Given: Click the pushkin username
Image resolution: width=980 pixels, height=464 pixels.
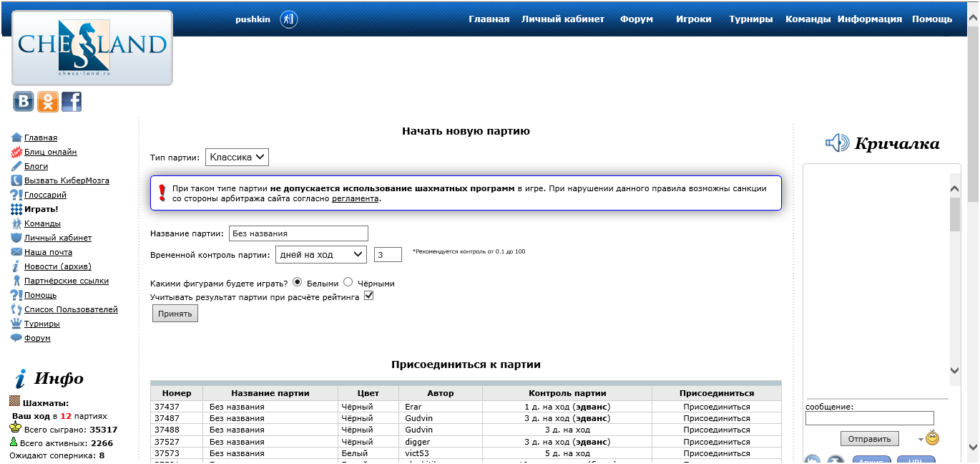Looking at the screenshot, I should click(253, 19).
